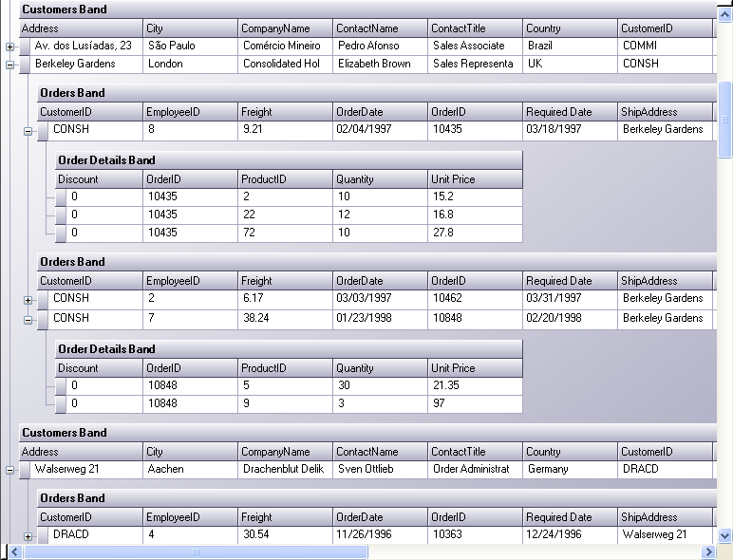Collapse order 10848 details
Screen dimensions: 733x560
click(x=28, y=320)
